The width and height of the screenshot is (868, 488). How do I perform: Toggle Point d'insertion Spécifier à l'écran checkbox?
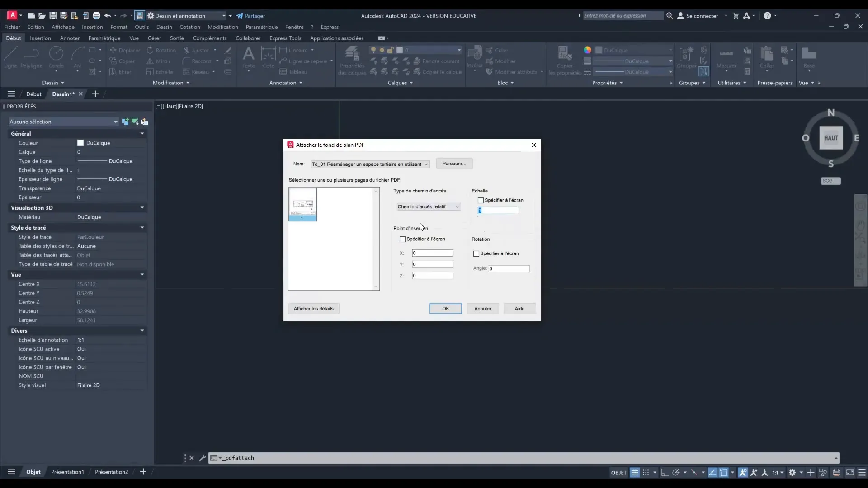coord(402,239)
